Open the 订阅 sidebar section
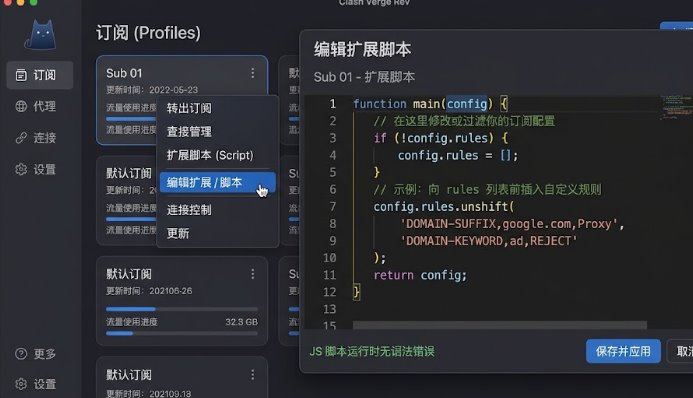 pos(40,75)
